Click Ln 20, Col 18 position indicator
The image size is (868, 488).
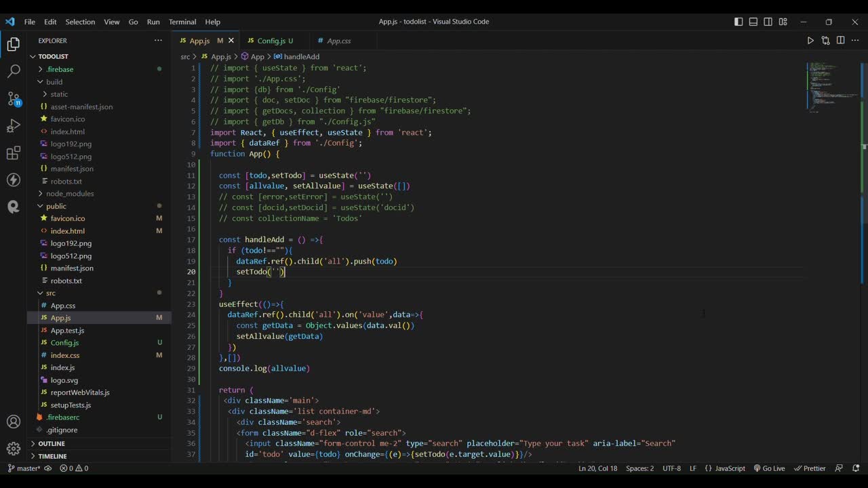(597, 468)
